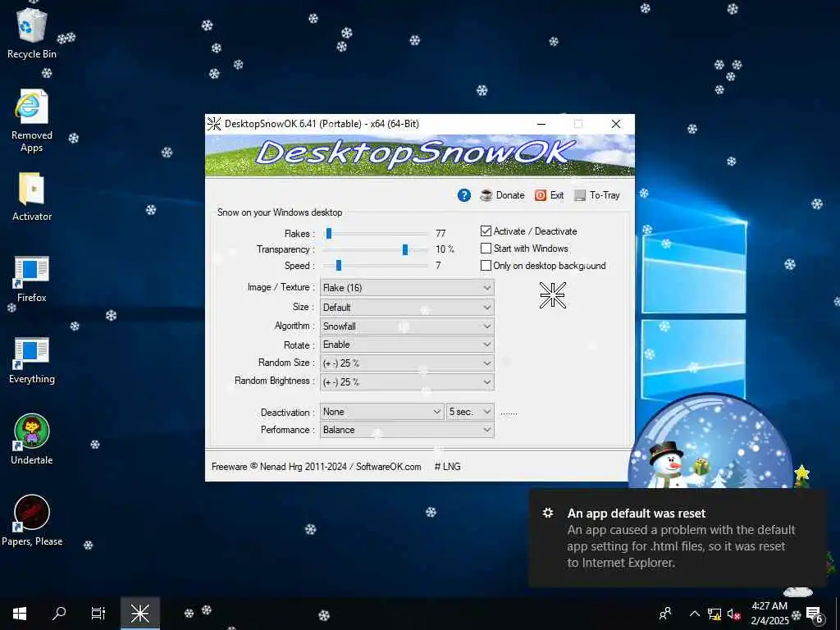Click the snowflake preview image in settings
This screenshot has height=630, width=840.
(x=552, y=295)
